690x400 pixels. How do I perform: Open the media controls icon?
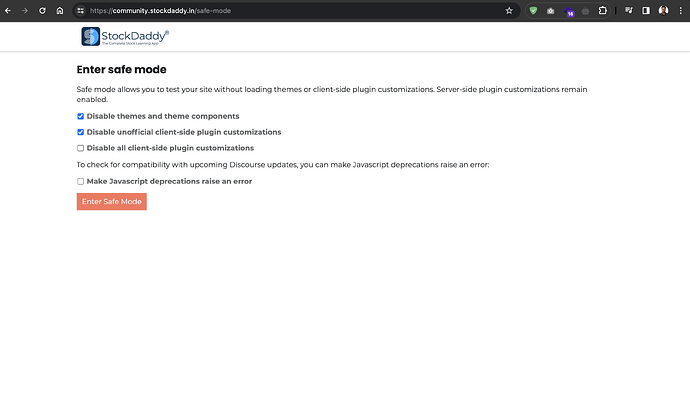629,11
